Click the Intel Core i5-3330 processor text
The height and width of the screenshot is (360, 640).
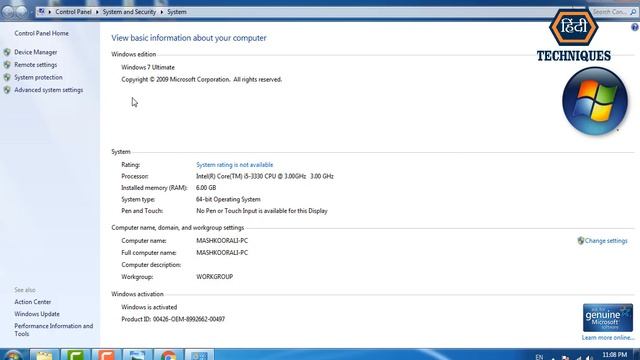(x=264, y=176)
